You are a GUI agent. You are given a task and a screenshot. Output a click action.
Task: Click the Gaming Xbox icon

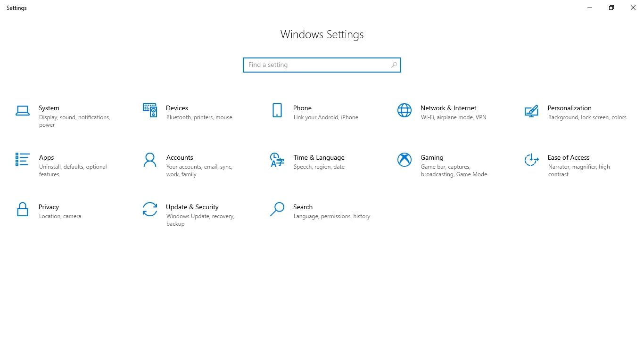coord(404,160)
